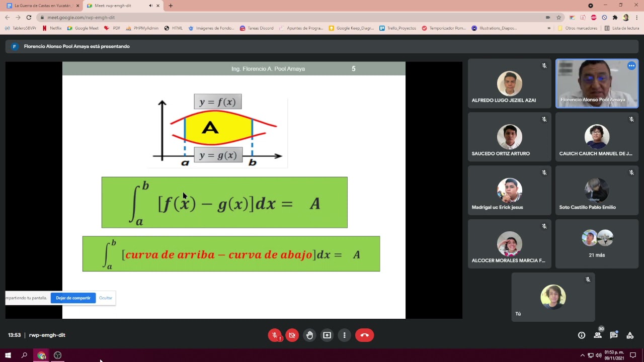Select Madrigal uc Erick jesus tile
Viewport: 644px width, 362px height.
click(x=510, y=190)
